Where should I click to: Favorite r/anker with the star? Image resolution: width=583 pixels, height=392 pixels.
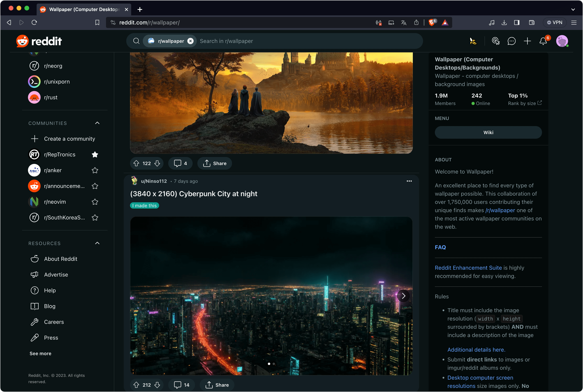coord(95,170)
